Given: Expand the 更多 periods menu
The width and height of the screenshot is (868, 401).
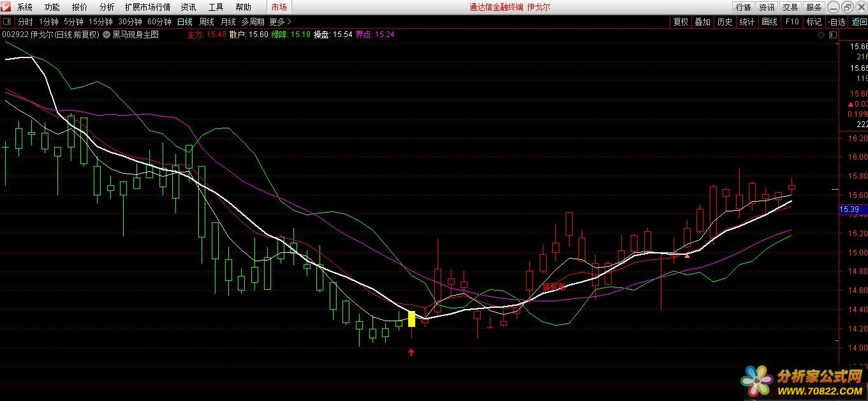Looking at the screenshot, I should [276, 21].
